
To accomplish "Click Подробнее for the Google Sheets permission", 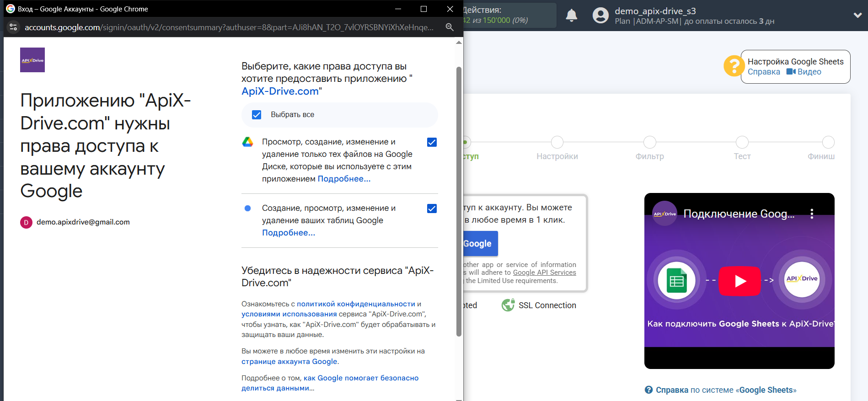I will pyautogui.click(x=289, y=233).
